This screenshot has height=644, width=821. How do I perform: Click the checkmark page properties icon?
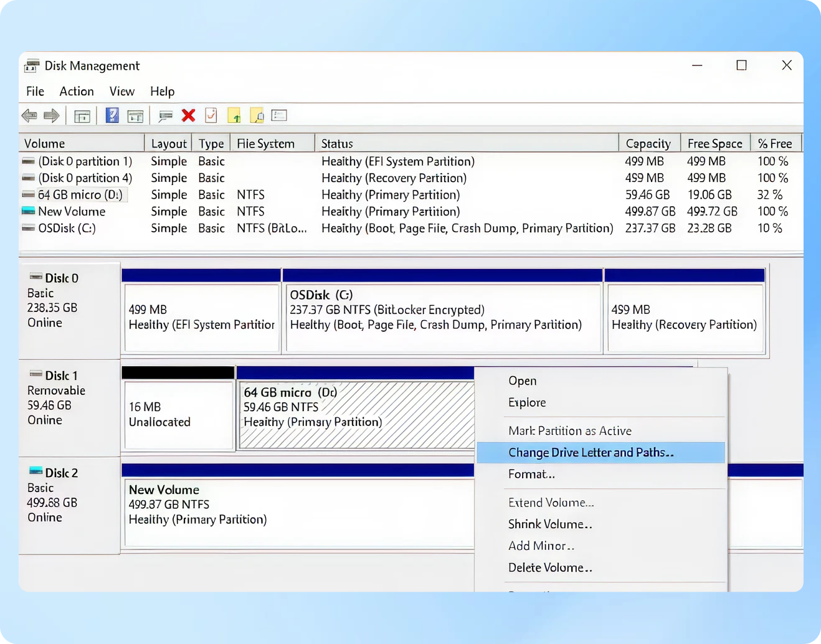tap(211, 115)
